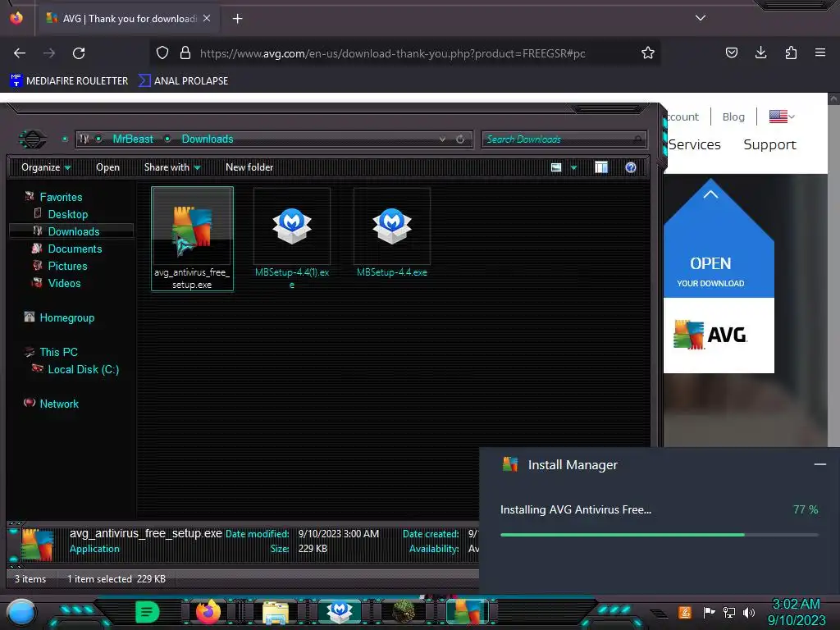Click the Blog link on AVG page
Viewport: 840px width, 630px height.
pyautogui.click(x=733, y=116)
